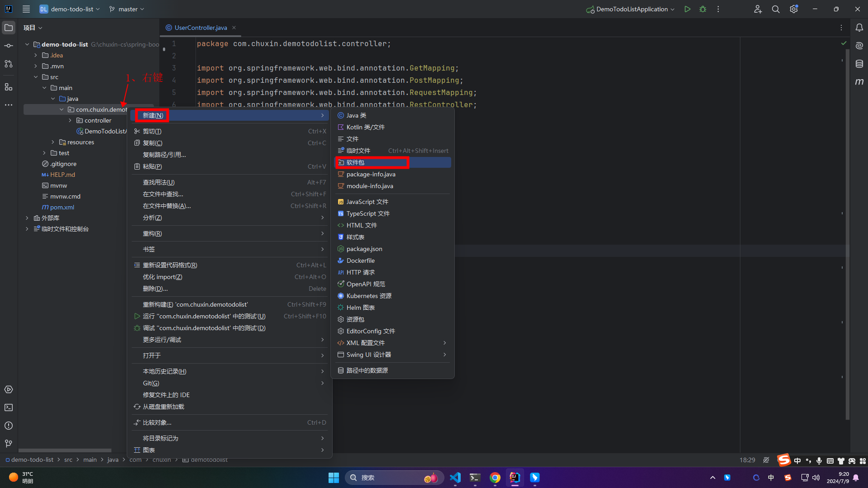Expand the resources folder
868x488 pixels.
click(53, 142)
